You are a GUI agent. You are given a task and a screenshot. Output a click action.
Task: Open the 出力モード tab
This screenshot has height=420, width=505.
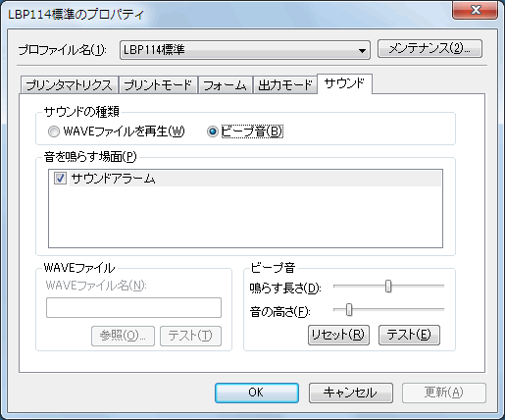coord(285,85)
